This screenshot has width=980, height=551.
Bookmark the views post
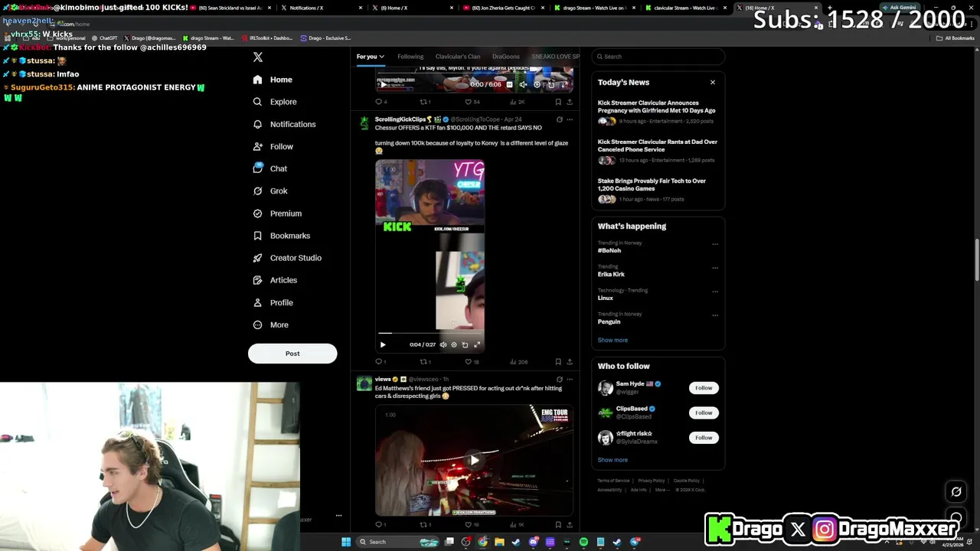558,525
